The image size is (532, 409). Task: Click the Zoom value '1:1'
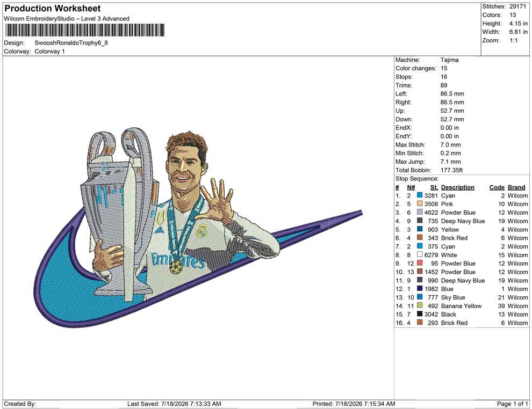pyautogui.click(x=513, y=40)
